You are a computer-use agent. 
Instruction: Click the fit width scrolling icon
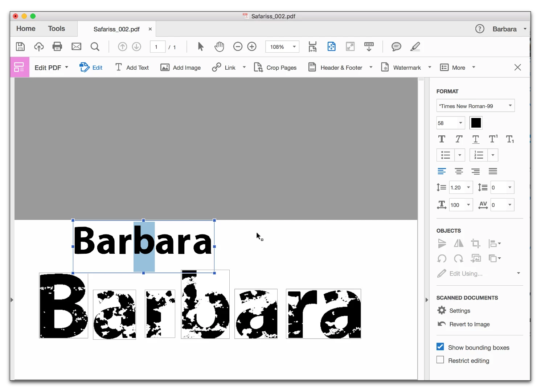tap(312, 46)
